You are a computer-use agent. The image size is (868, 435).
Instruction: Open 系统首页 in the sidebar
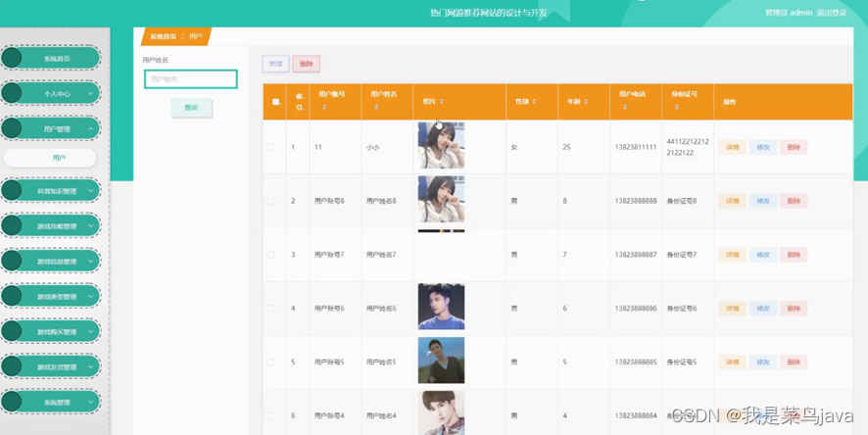(x=51, y=58)
